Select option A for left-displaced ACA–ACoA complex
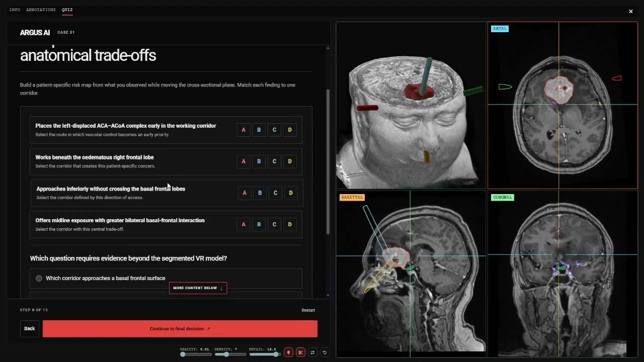This screenshot has height=362, width=644. click(244, 130)
